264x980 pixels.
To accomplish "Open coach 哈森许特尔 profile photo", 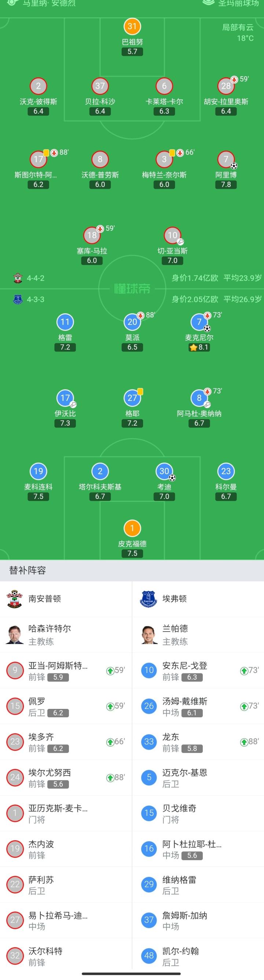I will pyautogui.click(x=14, y=635).
